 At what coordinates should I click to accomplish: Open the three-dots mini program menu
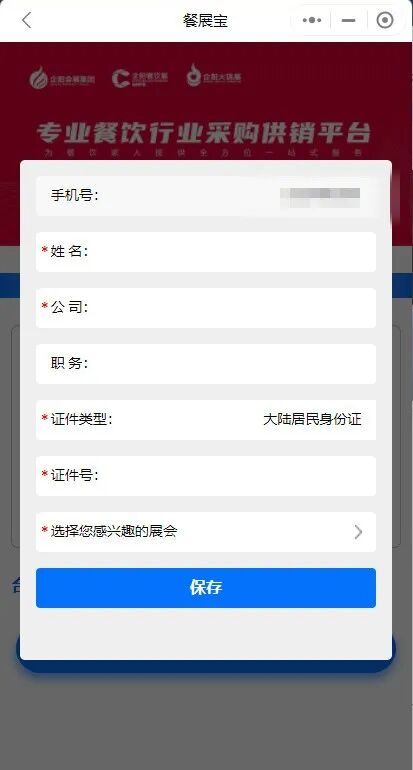(312, 21)
